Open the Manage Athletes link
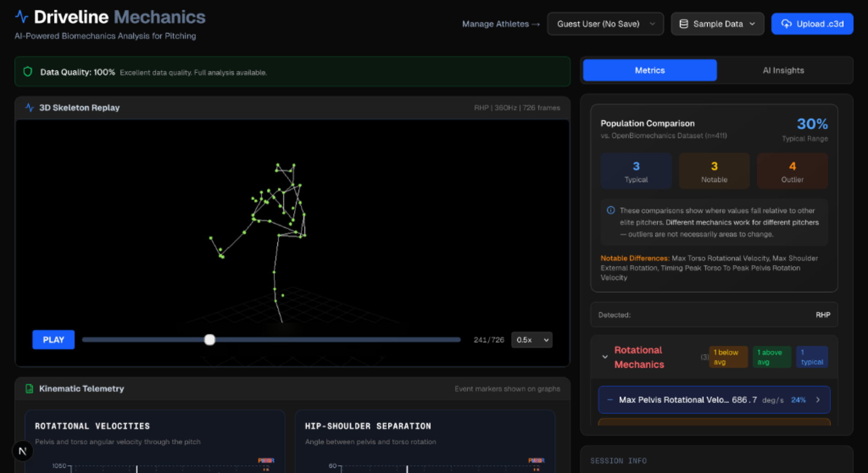Screen dimensions: 868x473 pyautogui.click(x=500, y=24)
